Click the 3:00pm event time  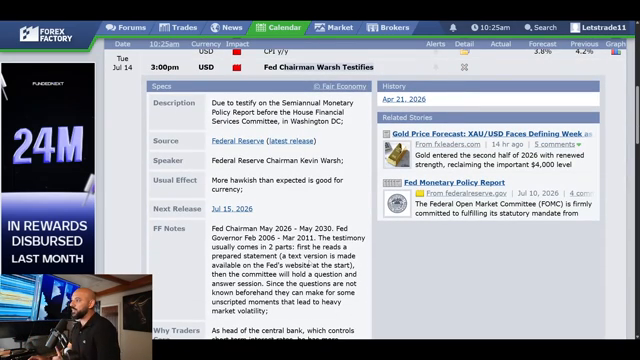click(164, 67)
